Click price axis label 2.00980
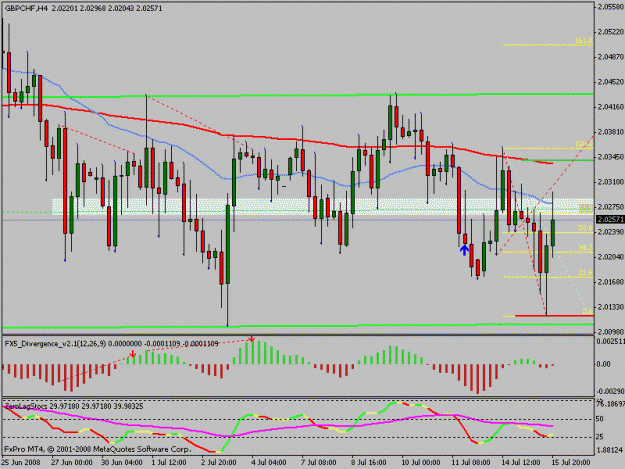Viewport: 625px width, 469px height. point(611,332)
